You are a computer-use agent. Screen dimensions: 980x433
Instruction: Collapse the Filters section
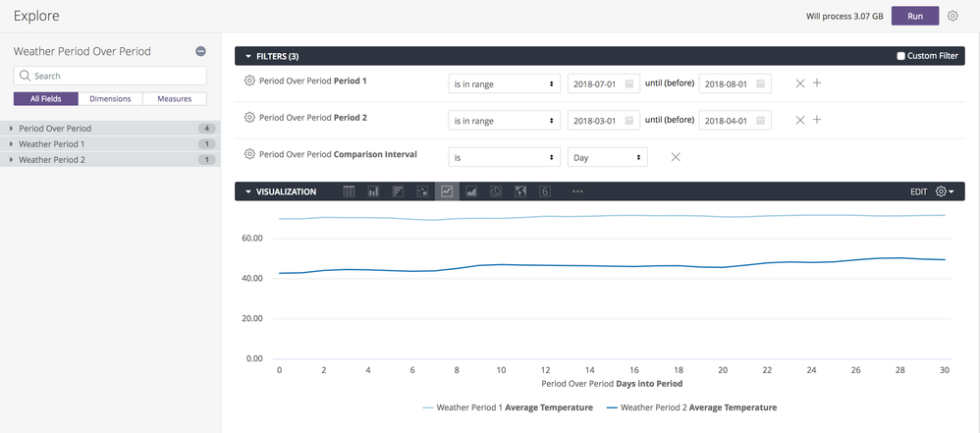coord(248,56)
